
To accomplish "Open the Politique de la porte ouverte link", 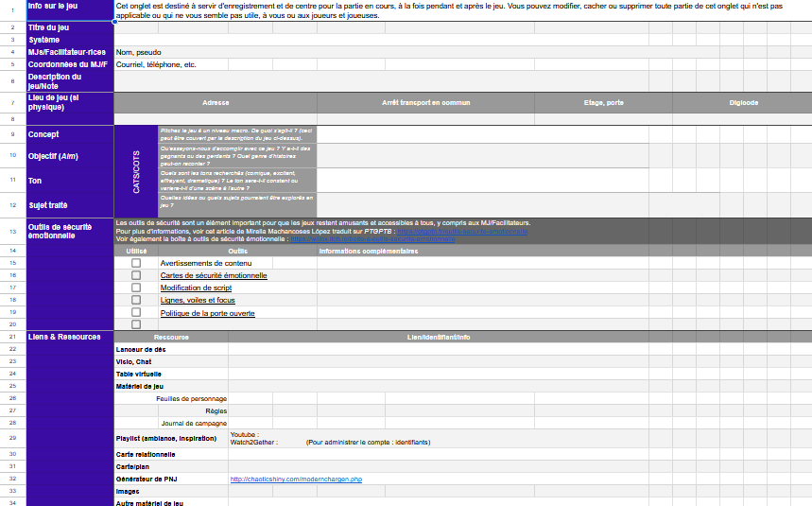I will [207, 313].
